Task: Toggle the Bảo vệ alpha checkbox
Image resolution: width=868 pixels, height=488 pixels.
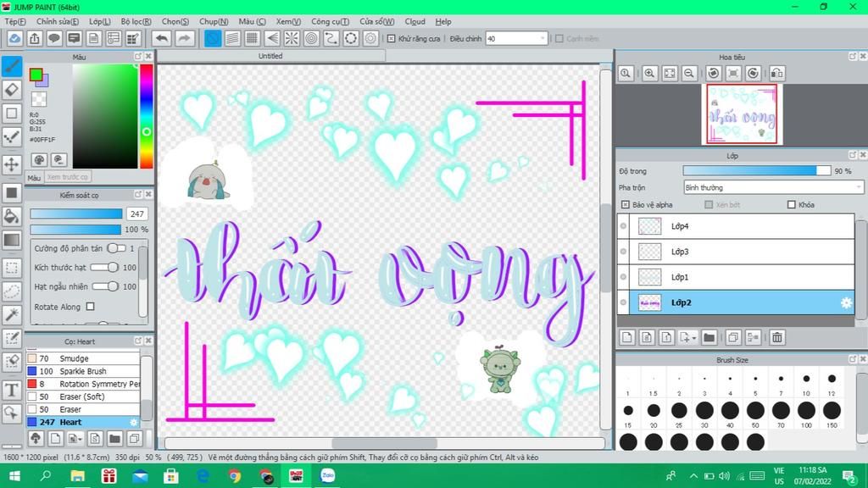Action: [625, 205]
